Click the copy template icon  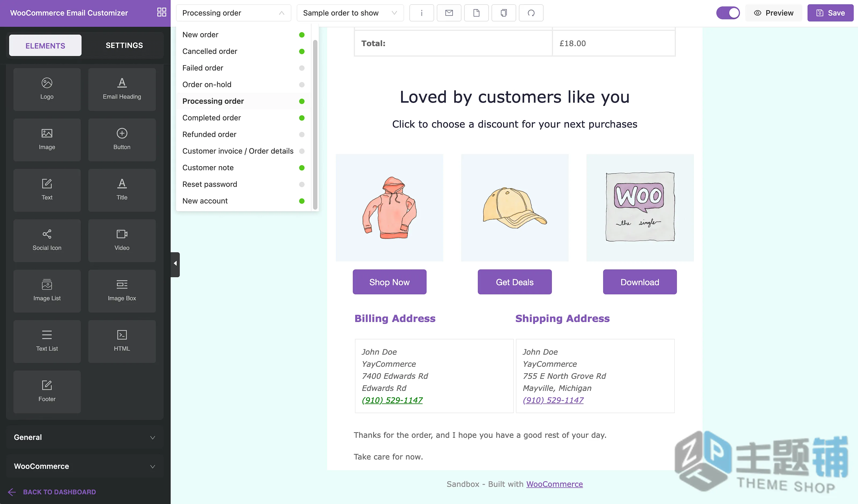pos(504,13)
